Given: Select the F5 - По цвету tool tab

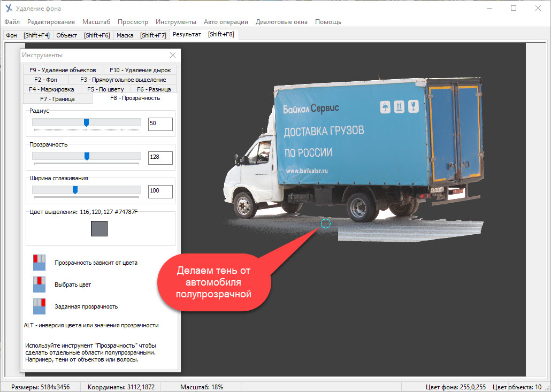Looking at the screenshot, I should pos(105,89).
